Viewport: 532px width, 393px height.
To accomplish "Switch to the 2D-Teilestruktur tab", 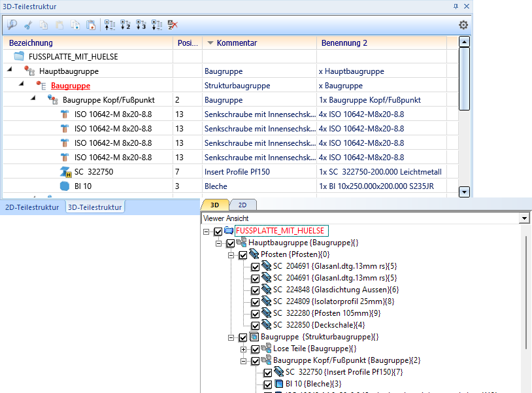I will 31,207.
